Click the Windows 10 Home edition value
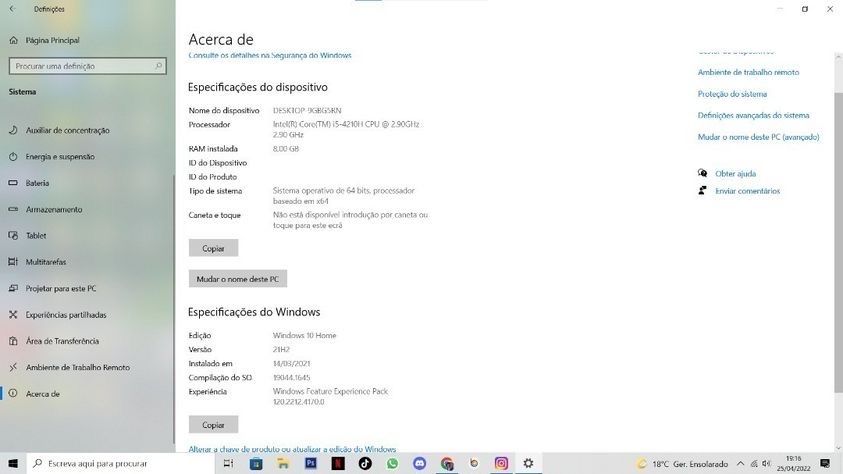The image size is (843, 474). click(304, 335)
